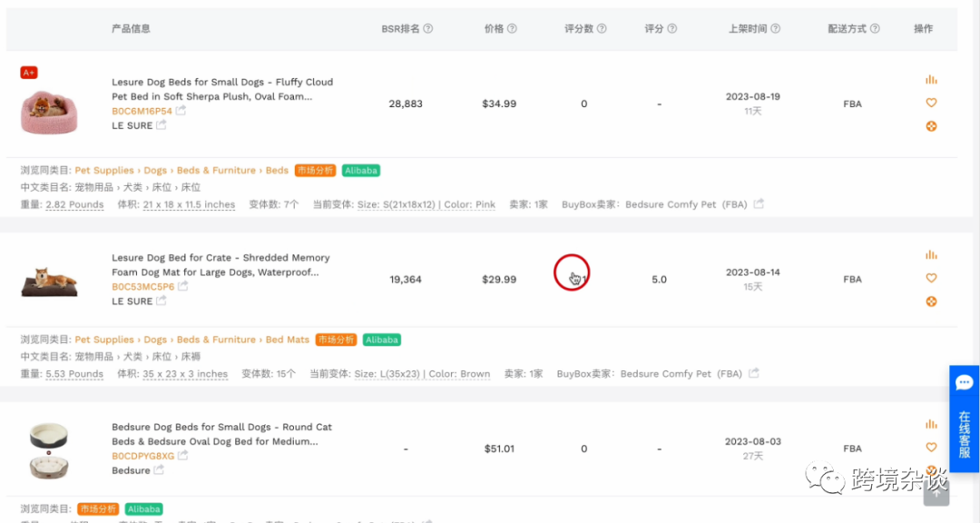Image resolution: width=980 pixels, height=523 pixels.
Task: Click BSR value 28,883
Action: coord(406,104)
